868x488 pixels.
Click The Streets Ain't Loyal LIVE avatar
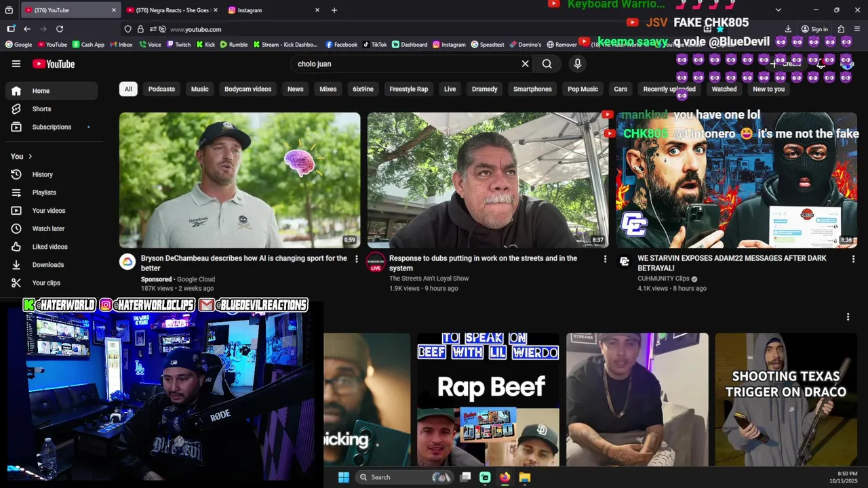[x=376, y=262]
